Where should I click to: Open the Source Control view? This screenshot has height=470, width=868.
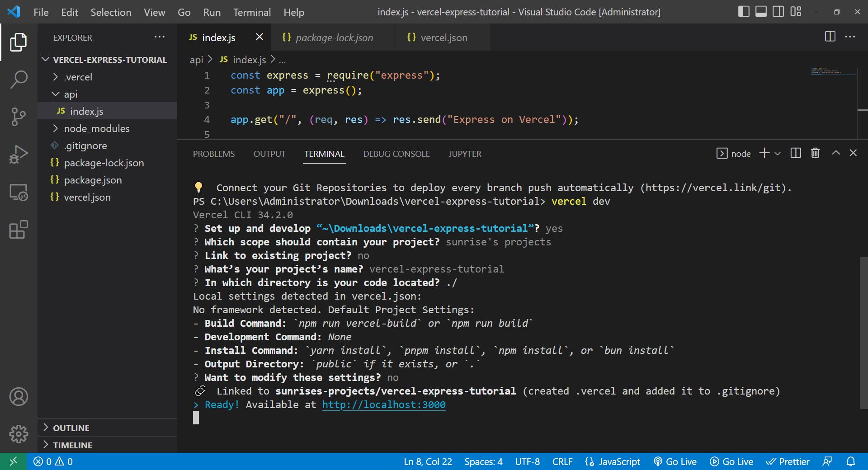[x=19, y=117]
